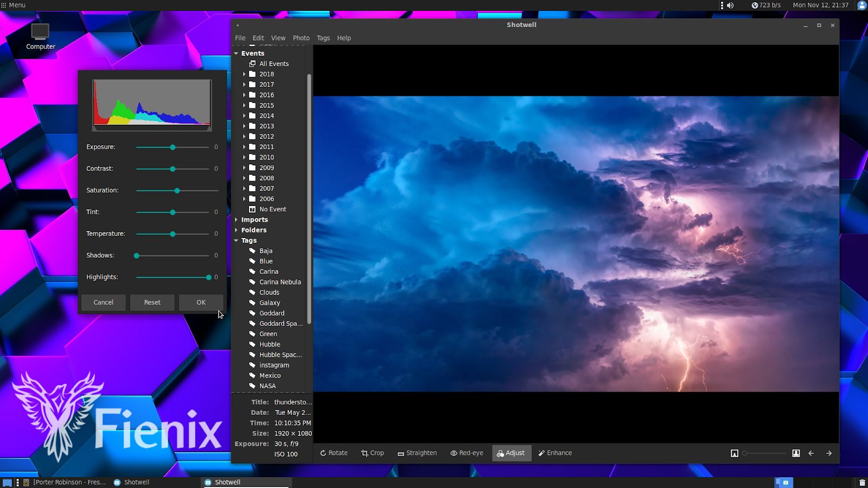
Task: Open the Tags menu
Action: point(323,38)
